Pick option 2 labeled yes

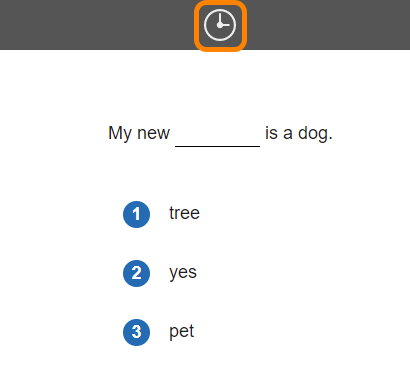(x=160, y=273)
